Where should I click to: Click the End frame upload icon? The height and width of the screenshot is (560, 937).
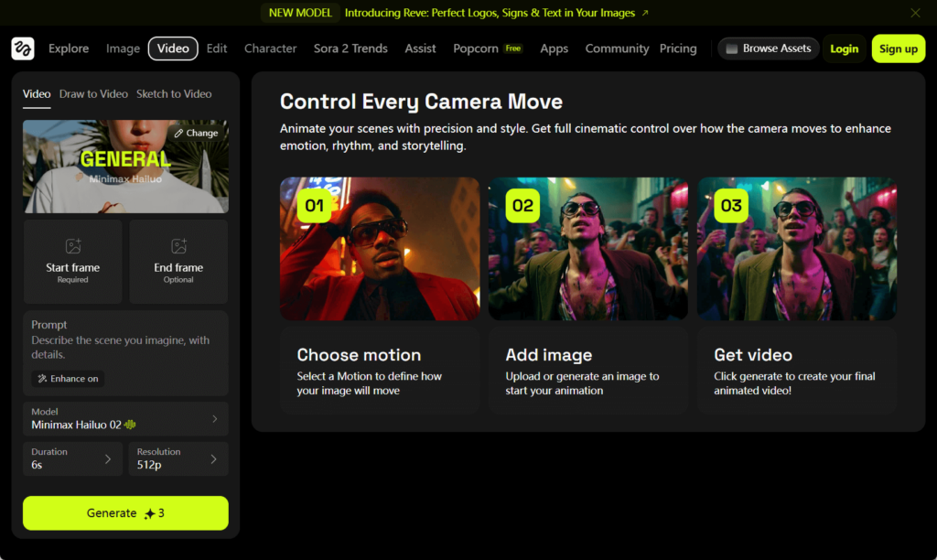click(178, 246)
